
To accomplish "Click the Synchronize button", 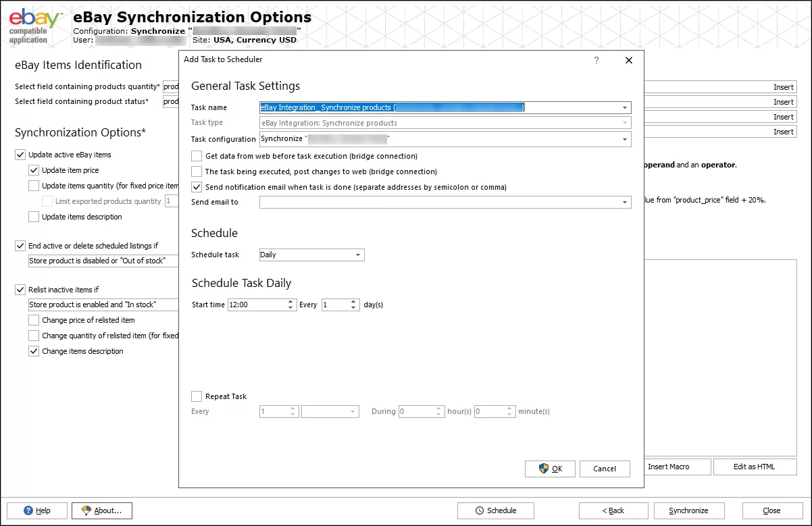I will tap(688, 510).
